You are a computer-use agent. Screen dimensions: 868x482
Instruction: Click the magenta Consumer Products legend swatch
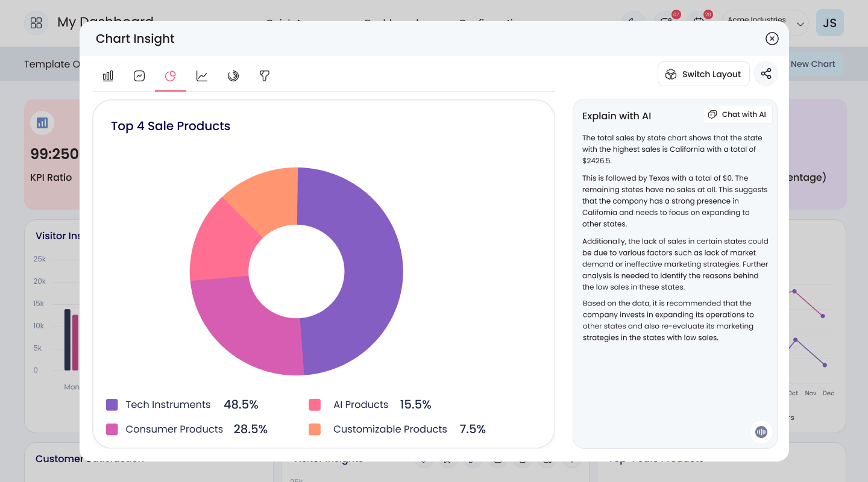pyautogui.click(x=112, y=430)
